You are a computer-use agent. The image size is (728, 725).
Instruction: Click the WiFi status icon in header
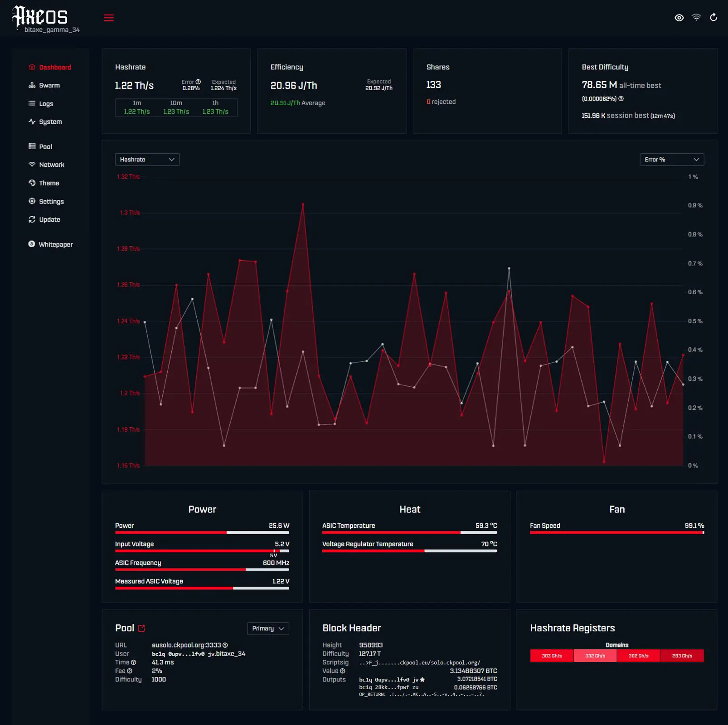(696, 17)
